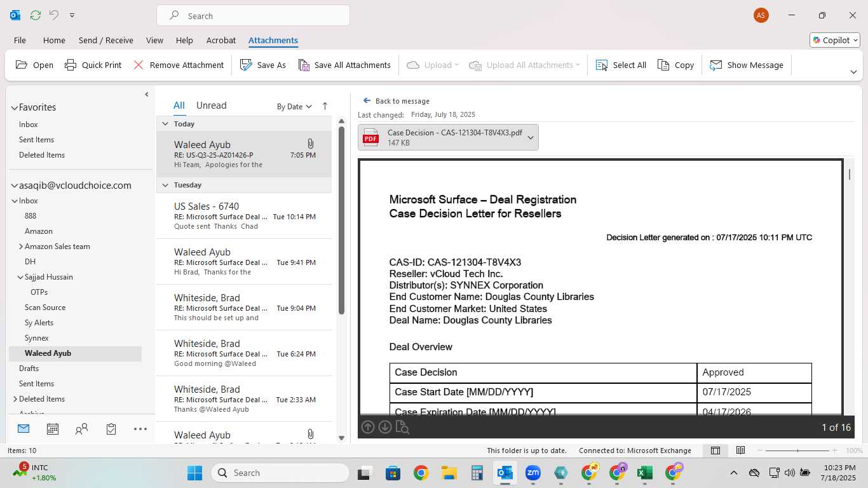Screen dimensions: 868x488
Task: Open Excel from the taskbar
Action: 645,473
